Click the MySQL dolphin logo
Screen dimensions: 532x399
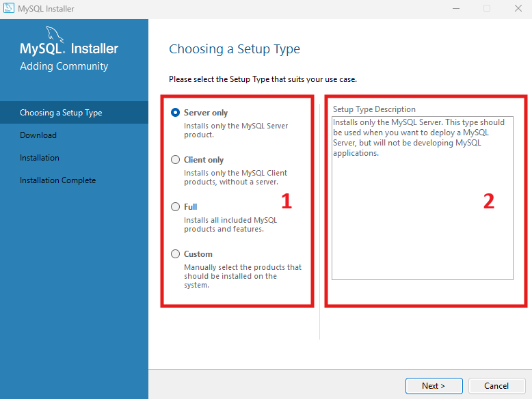click(x=54, y=34)
